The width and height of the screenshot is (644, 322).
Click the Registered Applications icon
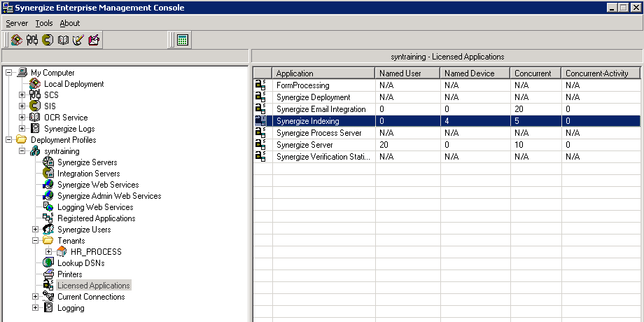[48, 218]
